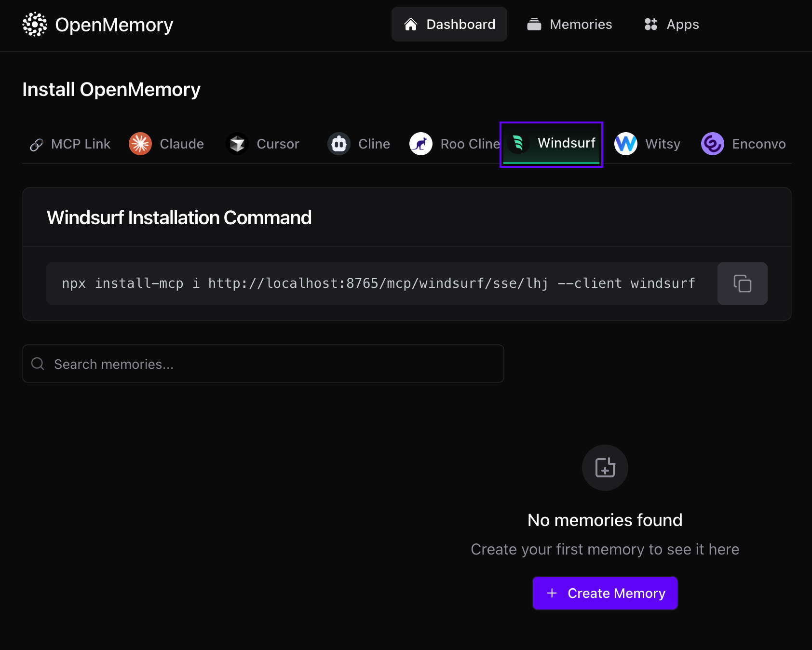Go to the Memories page
Image resolution: width=812 pixels, height=650 pixels.
[x=569, y=24]
